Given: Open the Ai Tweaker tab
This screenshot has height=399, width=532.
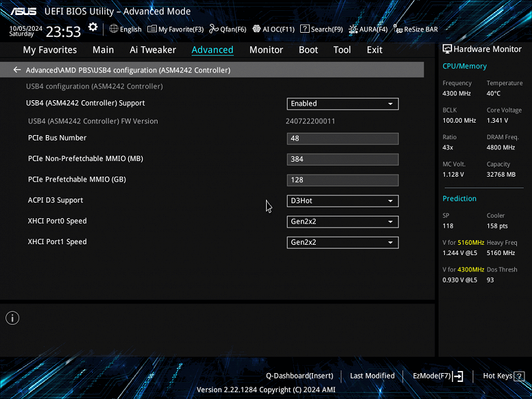Looking at the screenshot, I should point(153,50).
